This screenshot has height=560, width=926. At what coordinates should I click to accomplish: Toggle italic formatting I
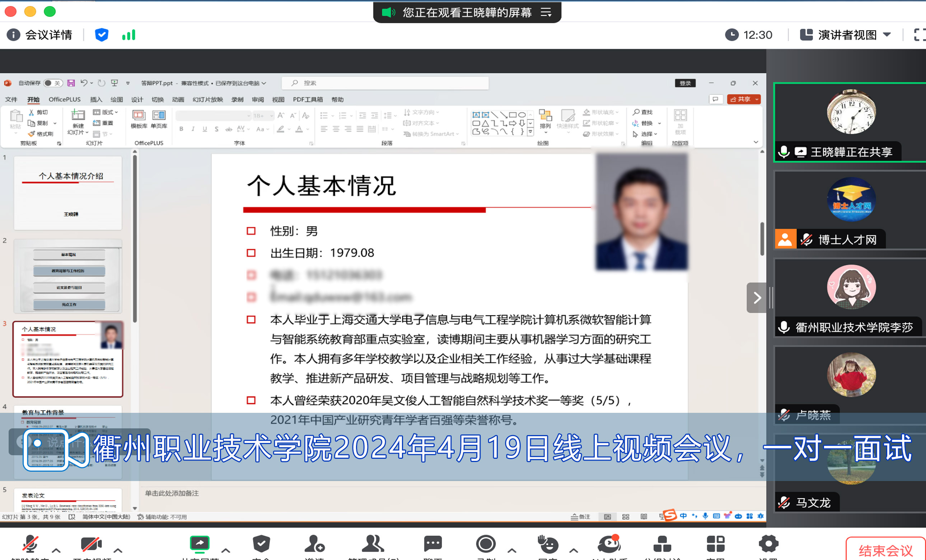click(x=193, y=129)
